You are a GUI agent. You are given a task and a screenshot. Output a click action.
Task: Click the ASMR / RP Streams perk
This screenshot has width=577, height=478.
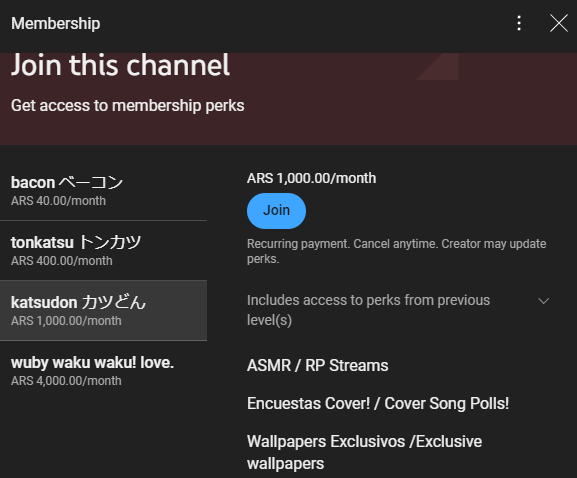coord(318,365)
